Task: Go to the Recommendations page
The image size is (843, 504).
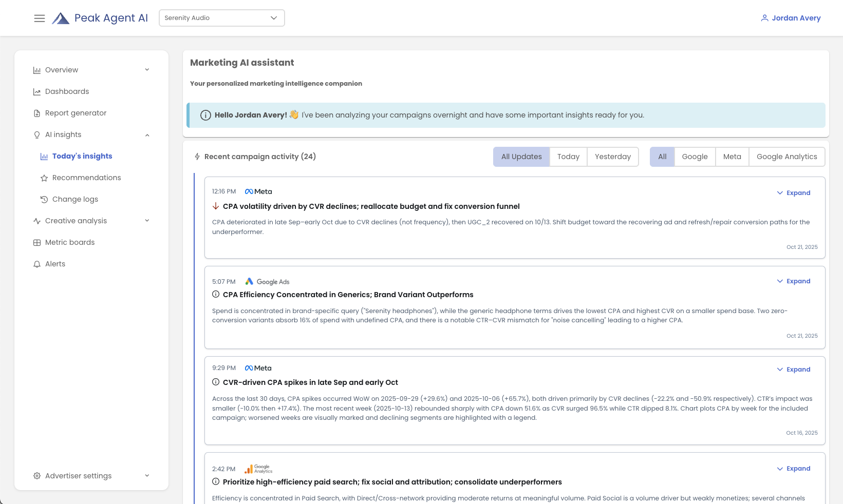Action: coord(87,178)
